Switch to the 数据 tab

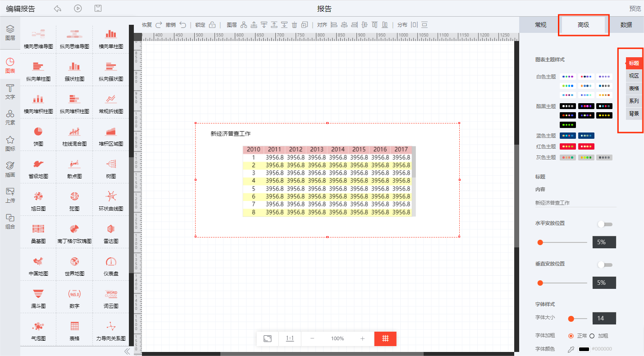tap(626, 25)
